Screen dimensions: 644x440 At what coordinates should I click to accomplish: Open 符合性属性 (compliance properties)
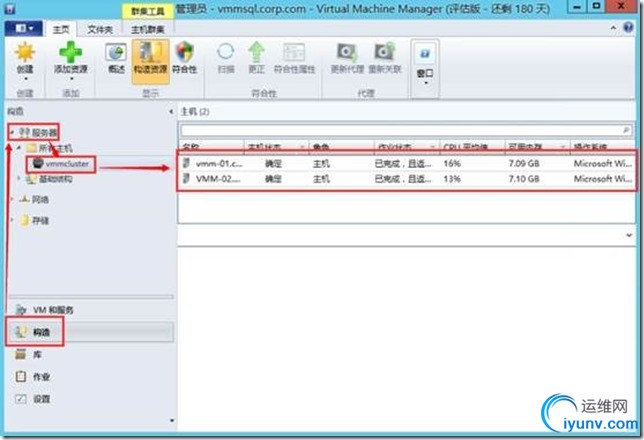tap(294, 59)
